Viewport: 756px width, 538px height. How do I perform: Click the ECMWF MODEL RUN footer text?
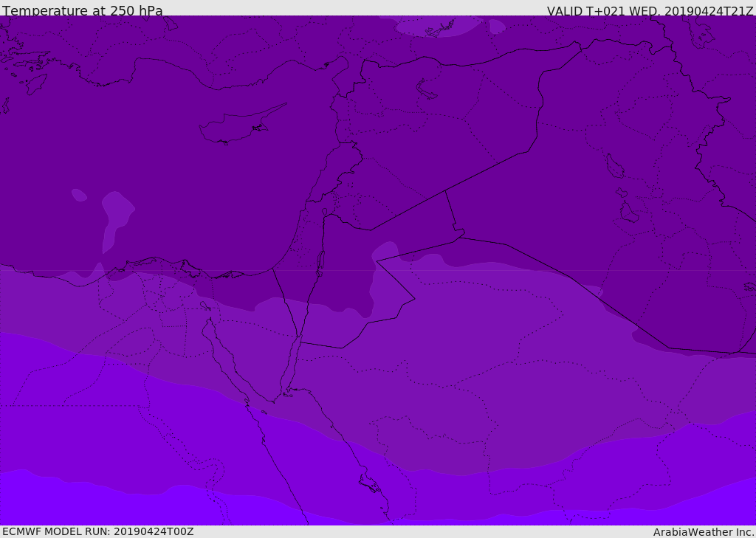click(98, 531)
